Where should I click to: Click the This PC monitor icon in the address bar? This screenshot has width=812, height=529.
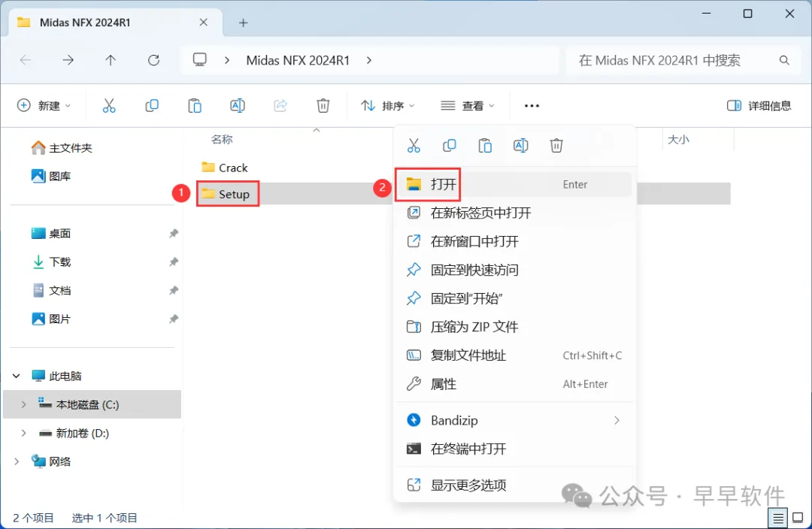[x=200, y=59]
